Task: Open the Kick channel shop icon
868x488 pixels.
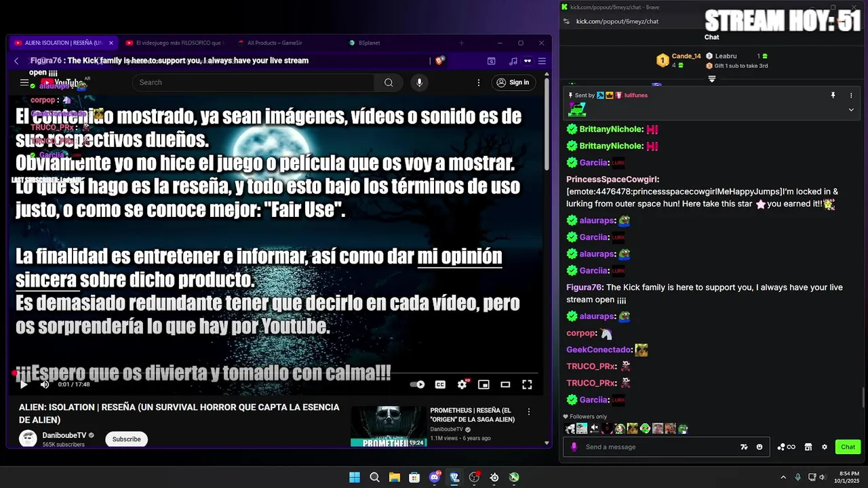Action: 808,447
